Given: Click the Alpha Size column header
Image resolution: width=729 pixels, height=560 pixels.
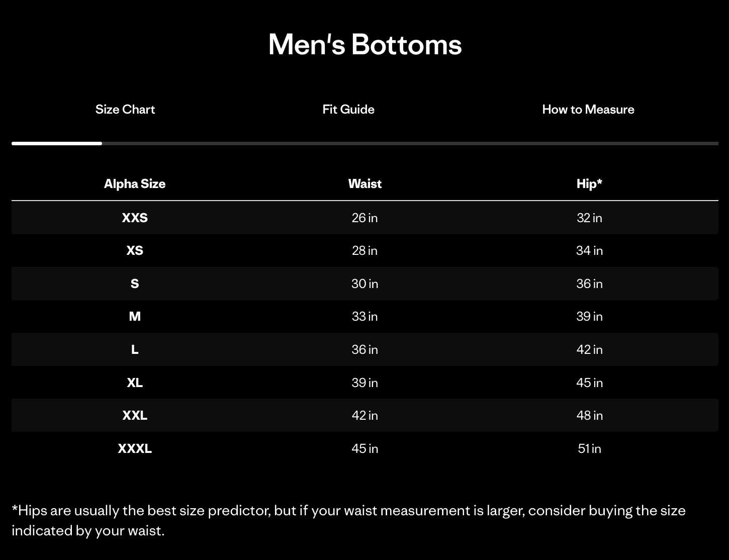Looking at the screenshot, I should pos(135,183).
